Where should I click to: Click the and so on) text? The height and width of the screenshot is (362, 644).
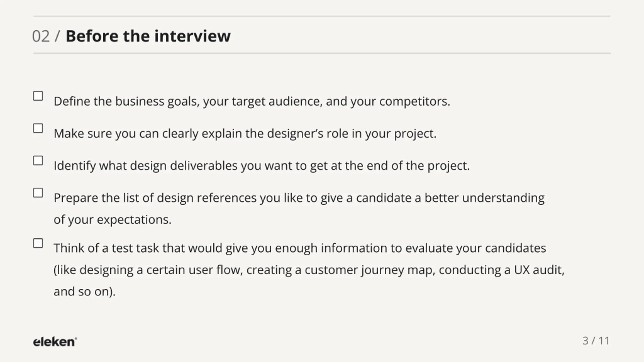point(85,292)
